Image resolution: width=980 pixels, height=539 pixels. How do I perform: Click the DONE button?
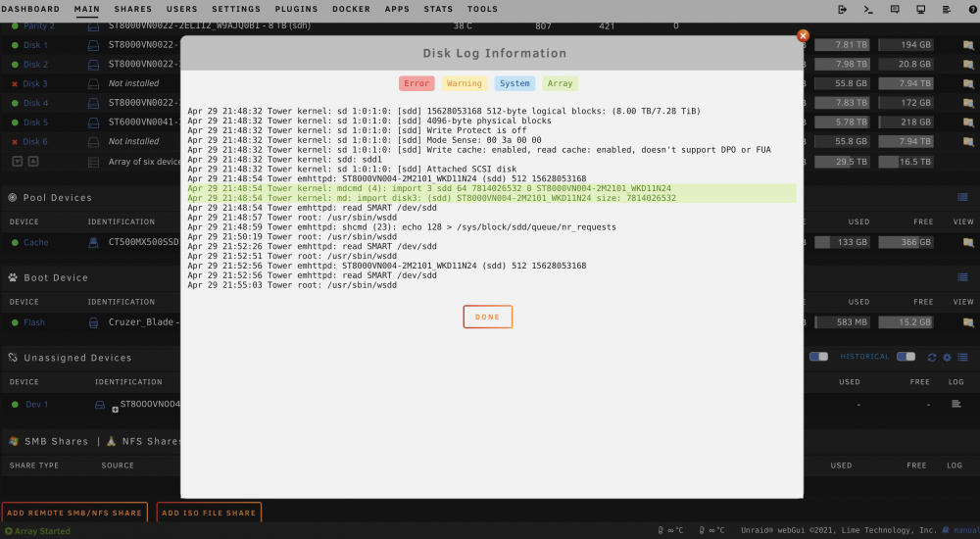(x=487, y=317)
